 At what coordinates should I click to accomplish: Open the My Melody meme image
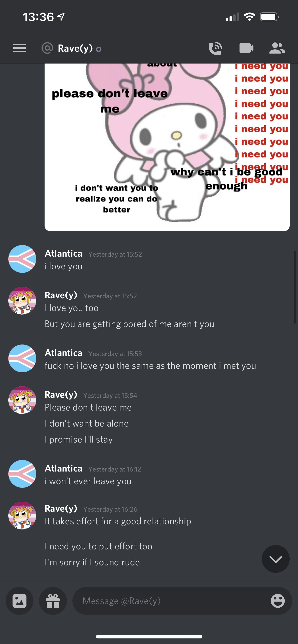click(x=167, y=147)
